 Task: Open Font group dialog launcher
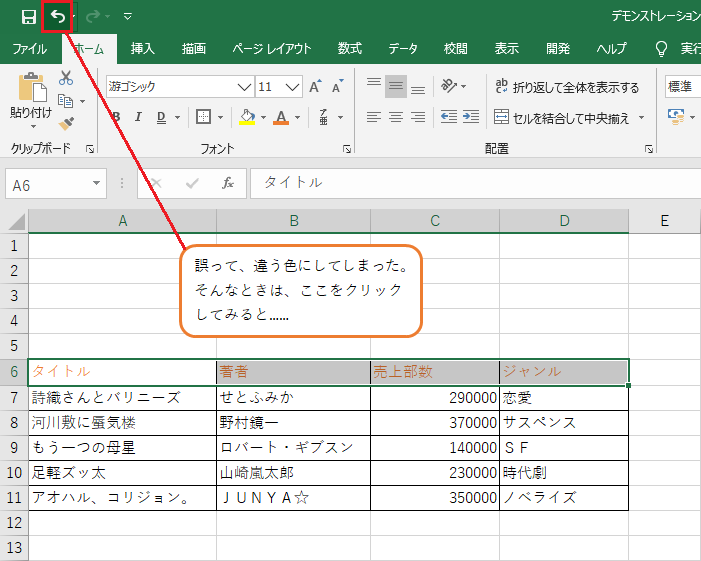tap(346, 149)
